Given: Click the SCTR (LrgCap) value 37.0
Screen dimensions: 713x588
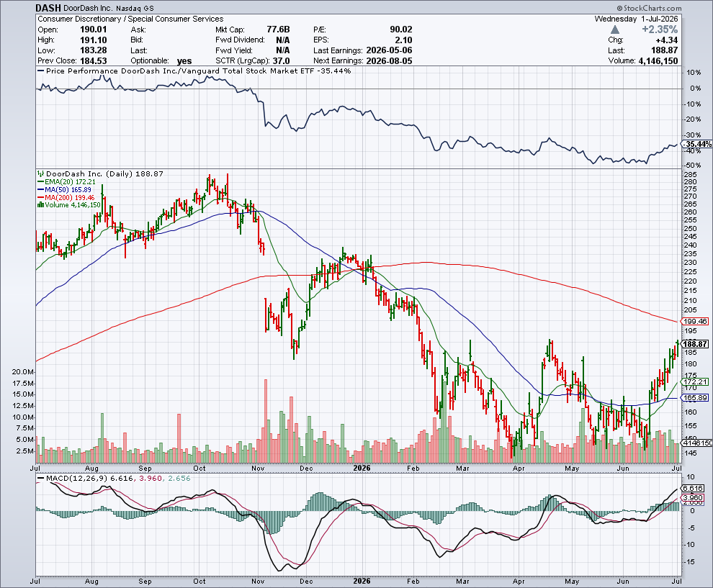Looking at the screenshot, I should point(281,61).
